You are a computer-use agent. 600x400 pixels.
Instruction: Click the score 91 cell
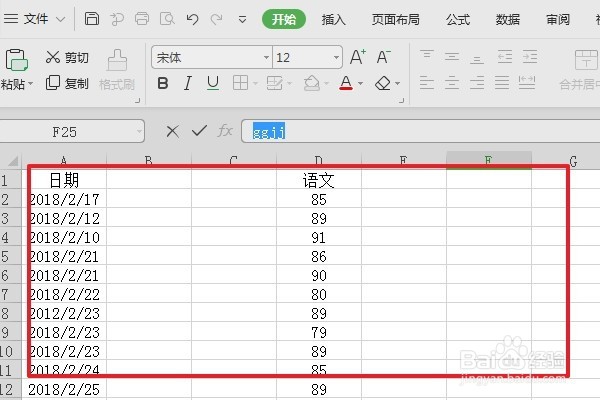click(319, 237)
